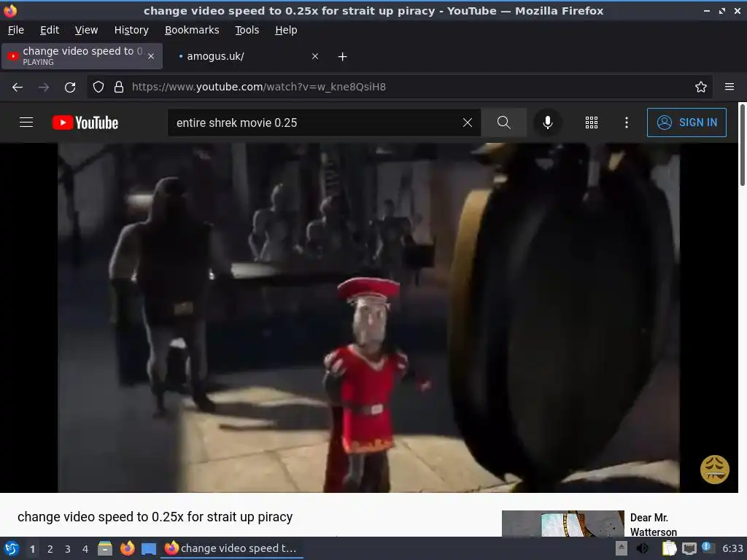Open the View menu
747x560 pixels.
[86, 30]
